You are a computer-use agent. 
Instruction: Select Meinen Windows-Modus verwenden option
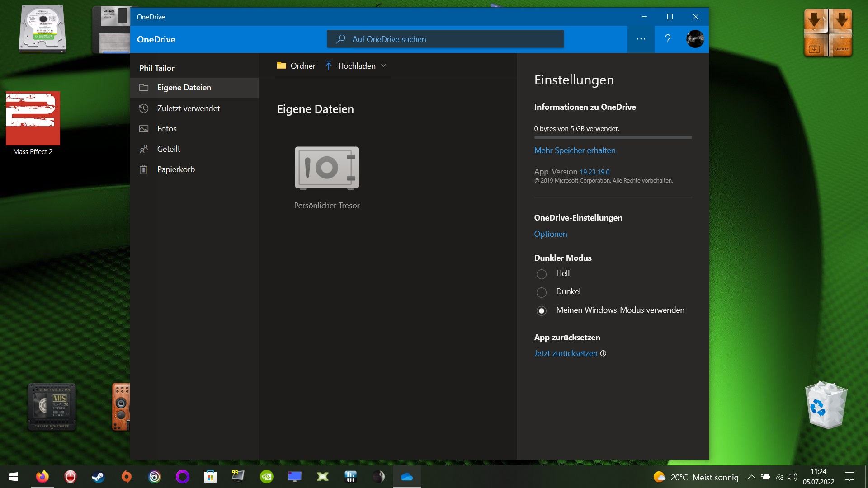(541, 311)
